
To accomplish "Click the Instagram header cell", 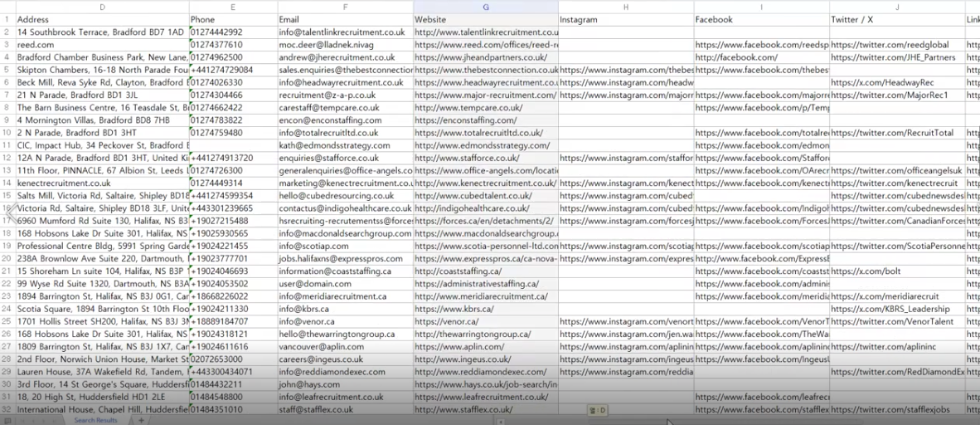I will (626, 19).
